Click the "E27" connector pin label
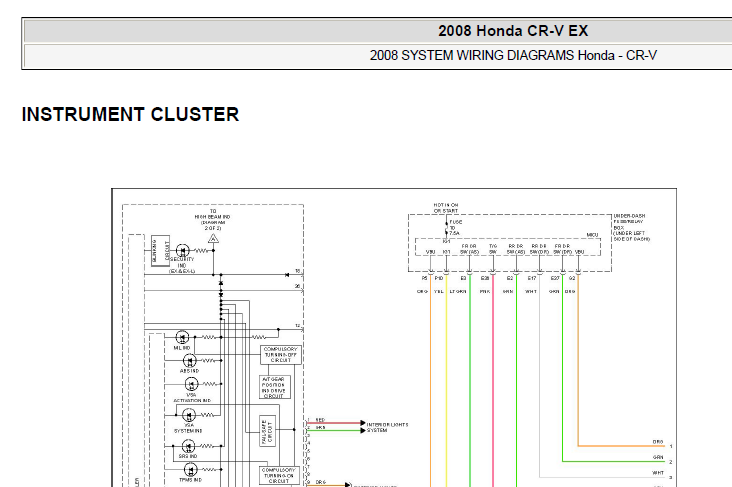 555,278
